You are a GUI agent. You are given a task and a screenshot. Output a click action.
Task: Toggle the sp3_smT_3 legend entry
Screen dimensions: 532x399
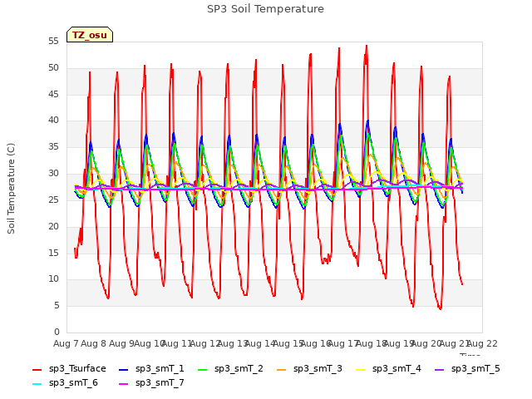pos(309,369)
